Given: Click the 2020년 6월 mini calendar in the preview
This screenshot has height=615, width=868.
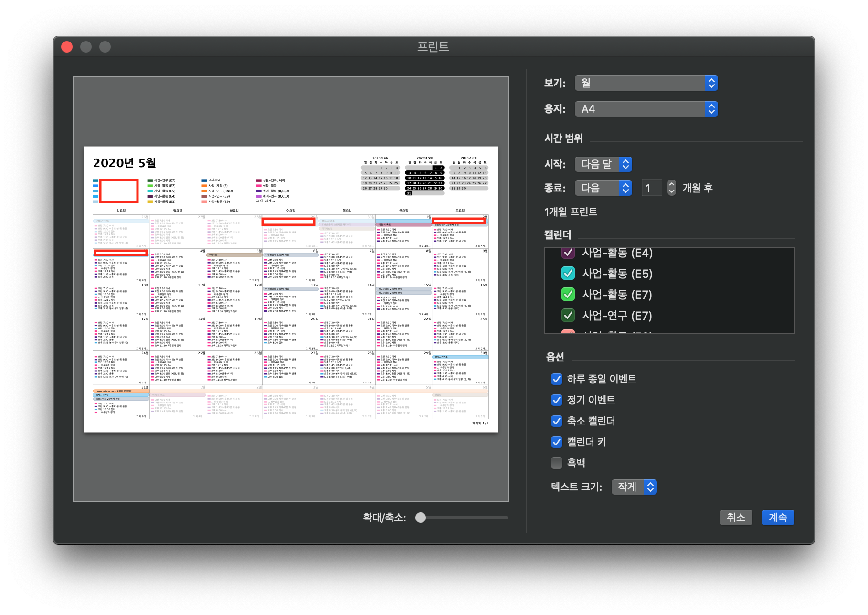Looking at the screenshot, I should click(469, 174).
